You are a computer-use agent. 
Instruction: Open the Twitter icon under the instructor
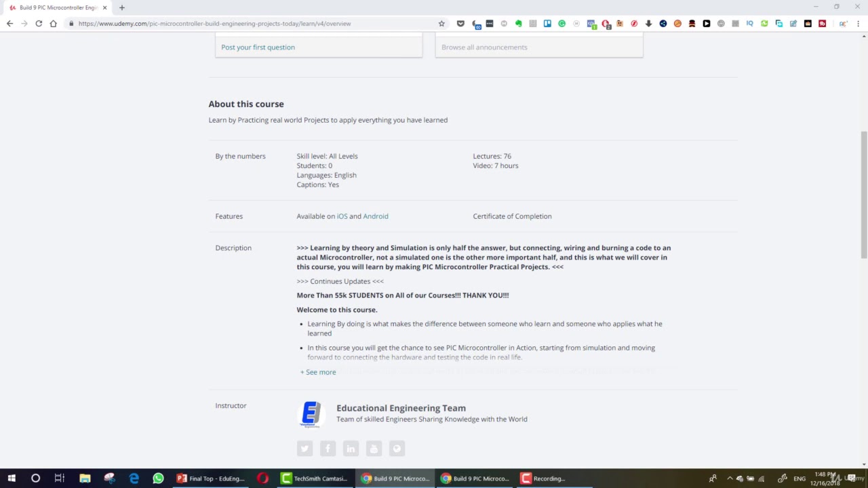point(304,448)
